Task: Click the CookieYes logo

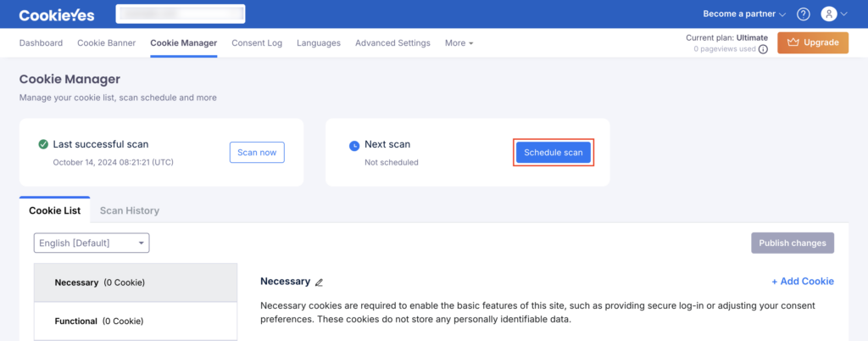Action: point(57,14)
